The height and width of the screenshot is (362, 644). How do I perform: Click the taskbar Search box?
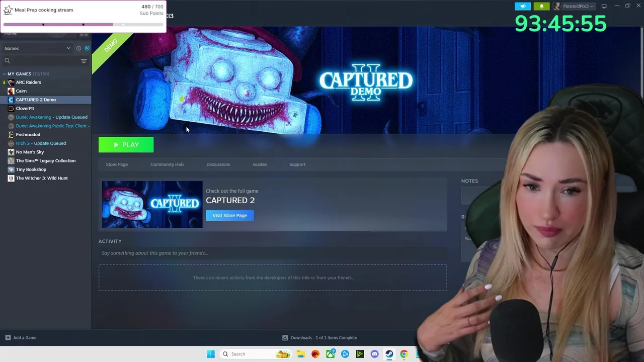click(257, 354)
